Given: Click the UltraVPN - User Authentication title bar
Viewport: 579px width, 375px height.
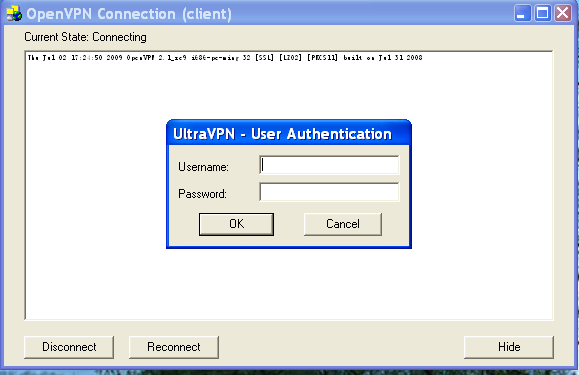Looking at the screenshot, I should coord(289,133).
